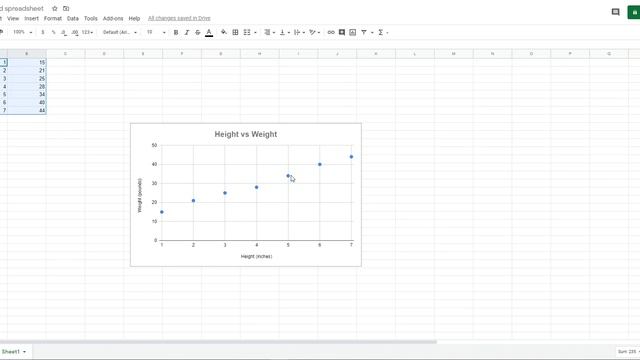Select cell containing value 34
Screen dimensions: 640x360
pos(27,94)
